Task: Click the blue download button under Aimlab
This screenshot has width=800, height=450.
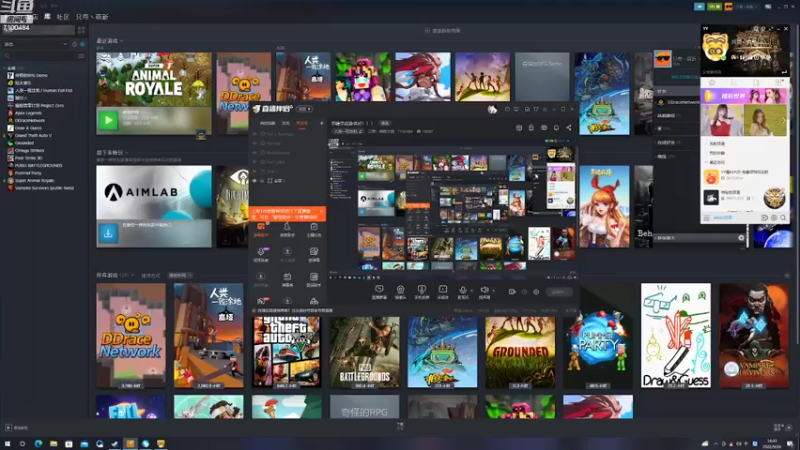Action: [108, 233]
